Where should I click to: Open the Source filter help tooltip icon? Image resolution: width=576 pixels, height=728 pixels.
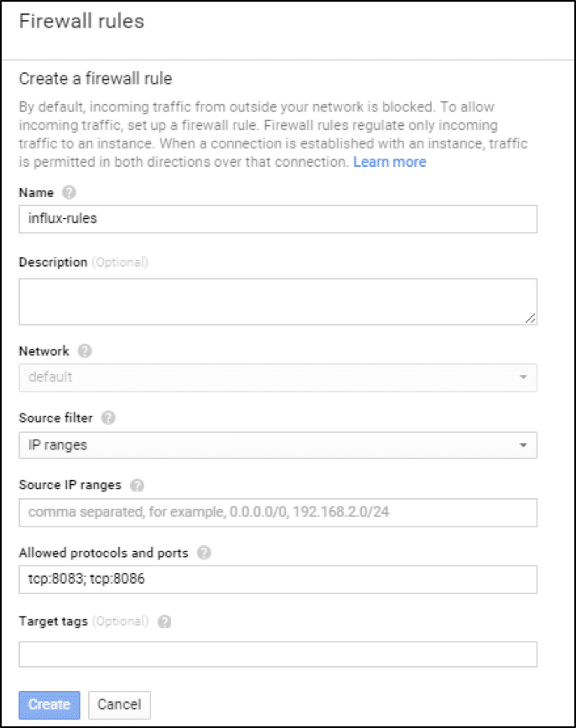click(x=108, y=418)
